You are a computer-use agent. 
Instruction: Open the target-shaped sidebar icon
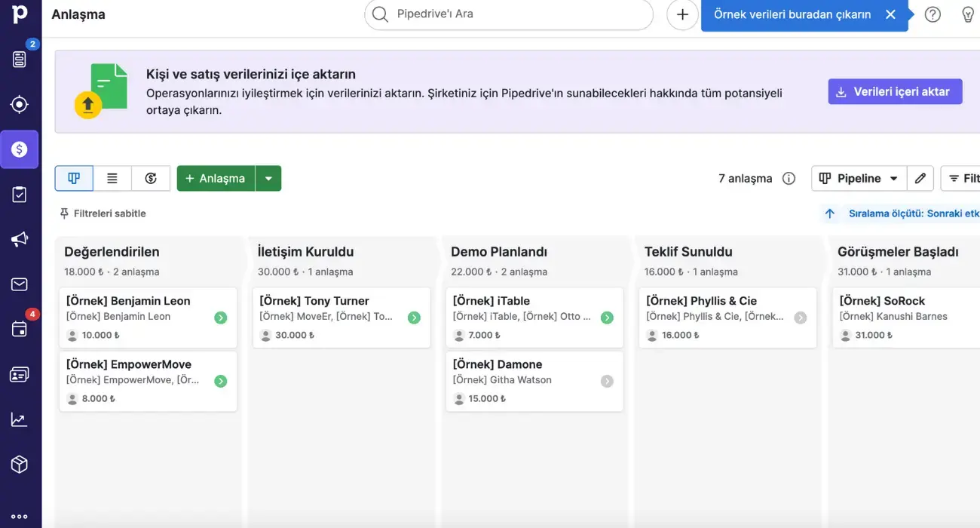(x=20, y=104)
